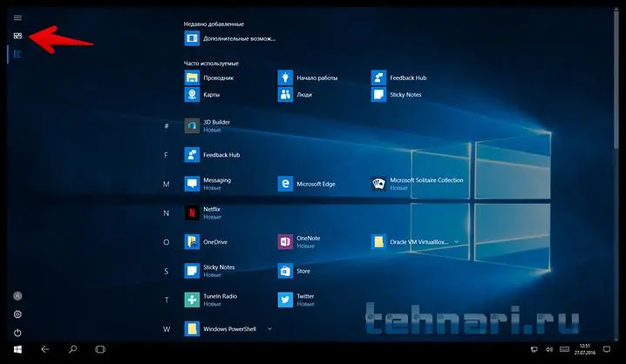Click the Windows Start button

tap(17, 350)
